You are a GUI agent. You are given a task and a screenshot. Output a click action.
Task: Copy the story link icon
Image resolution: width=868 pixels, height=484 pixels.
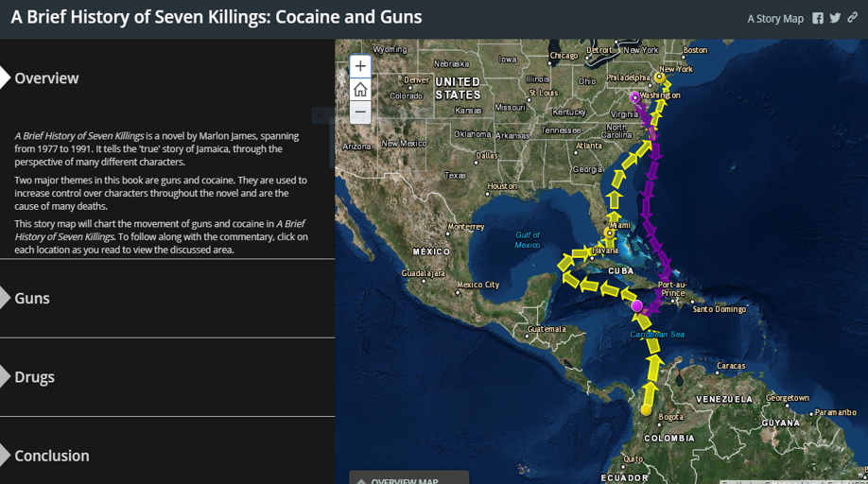coord(853,18)
